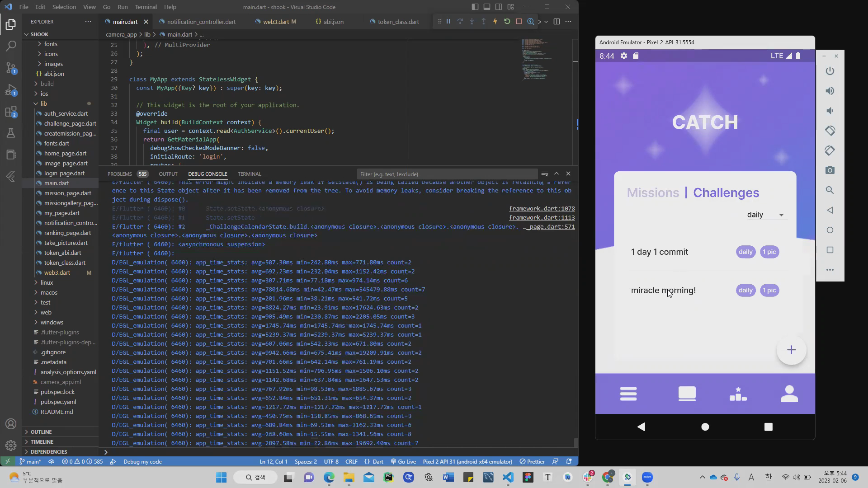The image size is (868, 488).
Task: Open the Testing flask icon view
Action: (x=11, y=133)
